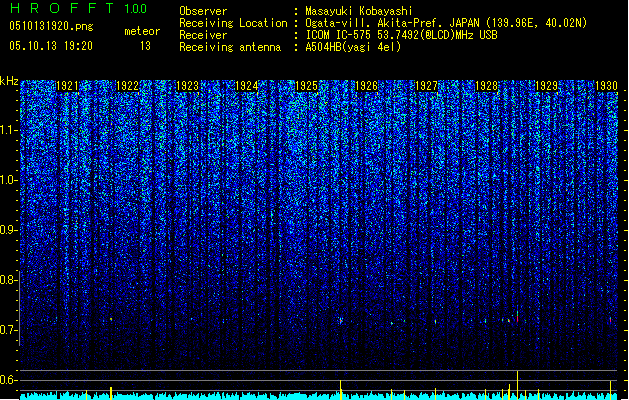Click the version number 1.0.0

tap(136, 9)
